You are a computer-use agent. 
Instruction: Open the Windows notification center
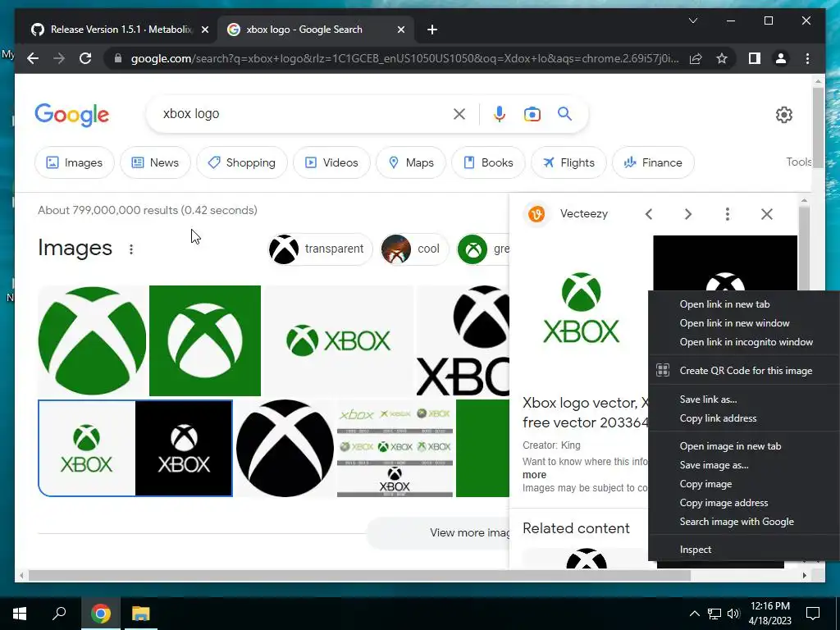(813, 614)
